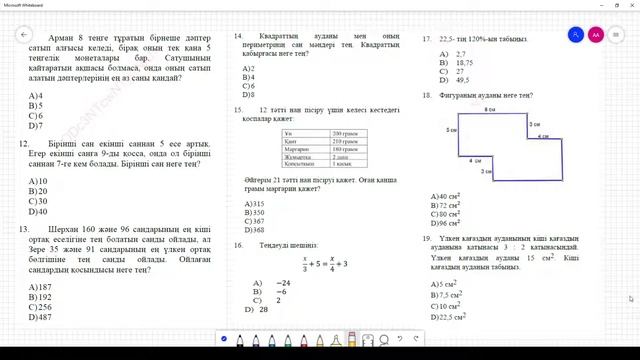Viewport: 640px width, 360px height.
Task: Select the red pen
Action: coord(304,340)
